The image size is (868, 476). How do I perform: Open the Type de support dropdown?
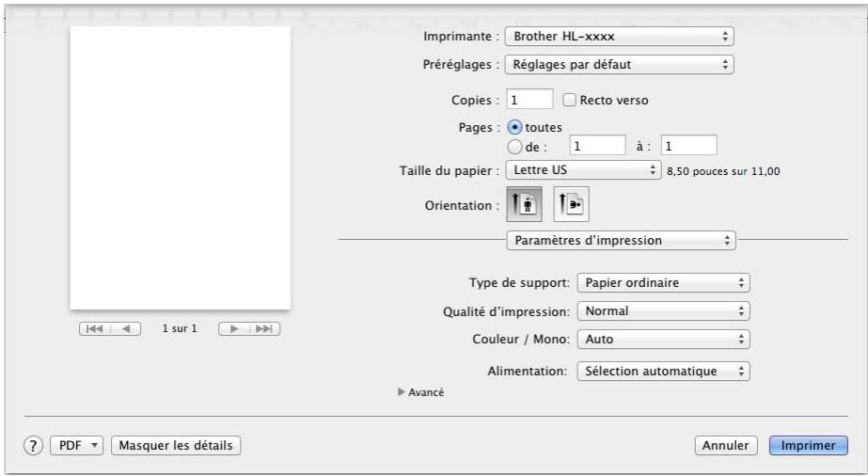[663, 283]
